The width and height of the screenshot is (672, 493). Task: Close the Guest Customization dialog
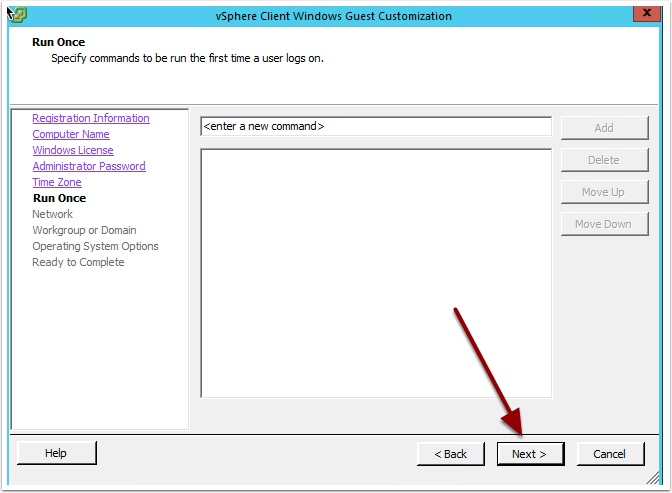(647, 13)
